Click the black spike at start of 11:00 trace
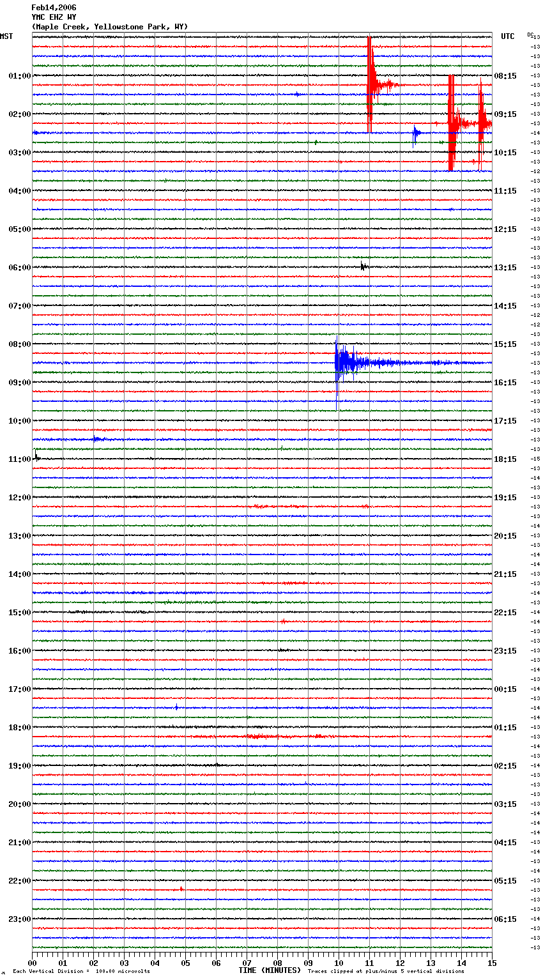 [x=36, y=457]
